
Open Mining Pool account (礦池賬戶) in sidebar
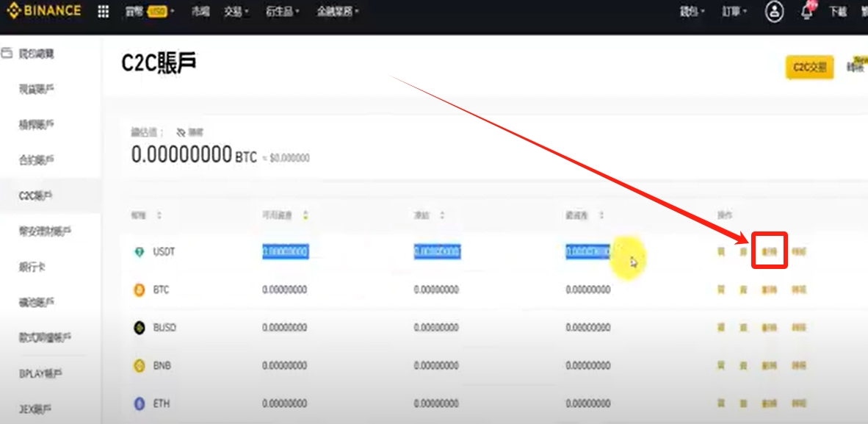click(x=37, y=302)
